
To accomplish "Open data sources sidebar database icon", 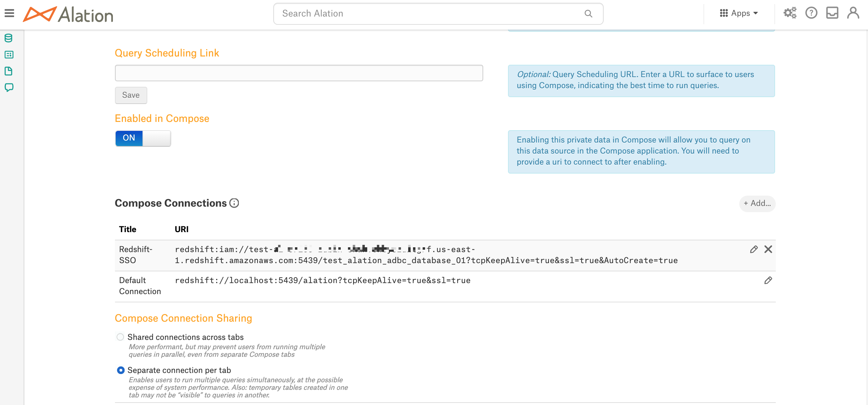I will (9, 38).
